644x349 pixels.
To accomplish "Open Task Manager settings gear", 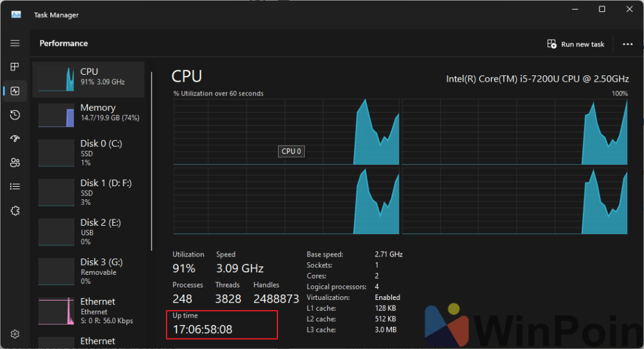I will [x=15, y=334].
